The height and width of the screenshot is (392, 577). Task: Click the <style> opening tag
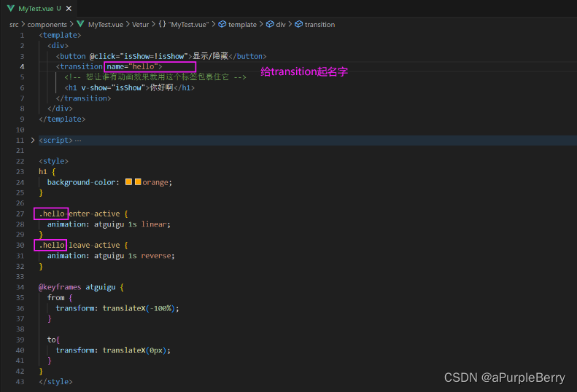[x=54, y=161]
